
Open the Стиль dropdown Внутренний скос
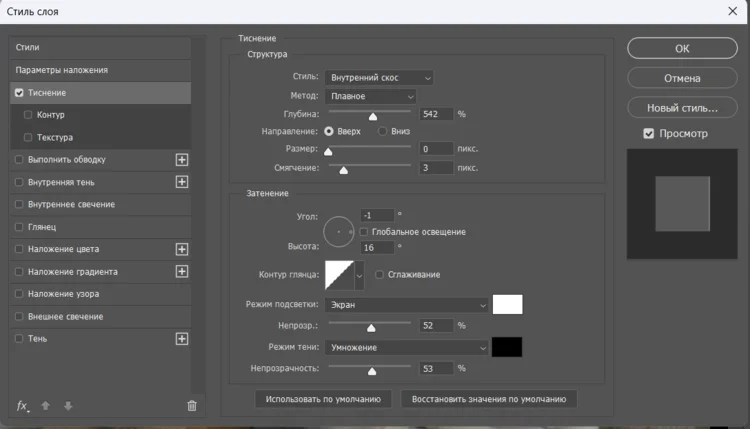[379, 77]
